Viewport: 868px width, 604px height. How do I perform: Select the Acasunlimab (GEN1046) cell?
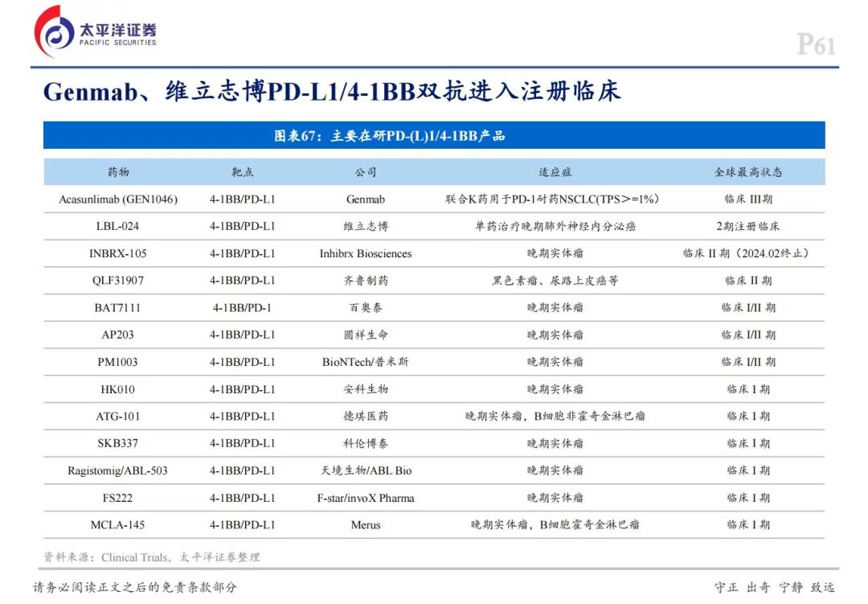click(118, 199)
